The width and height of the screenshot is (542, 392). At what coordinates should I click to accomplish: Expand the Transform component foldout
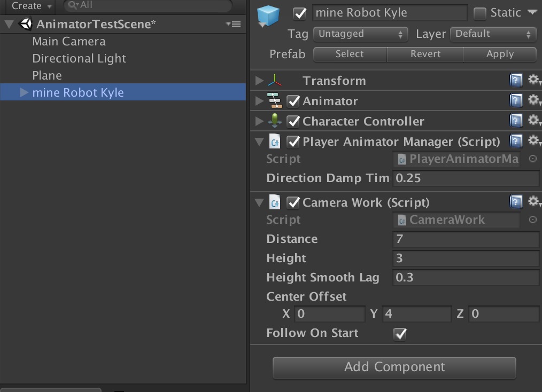tap(259, 81)
